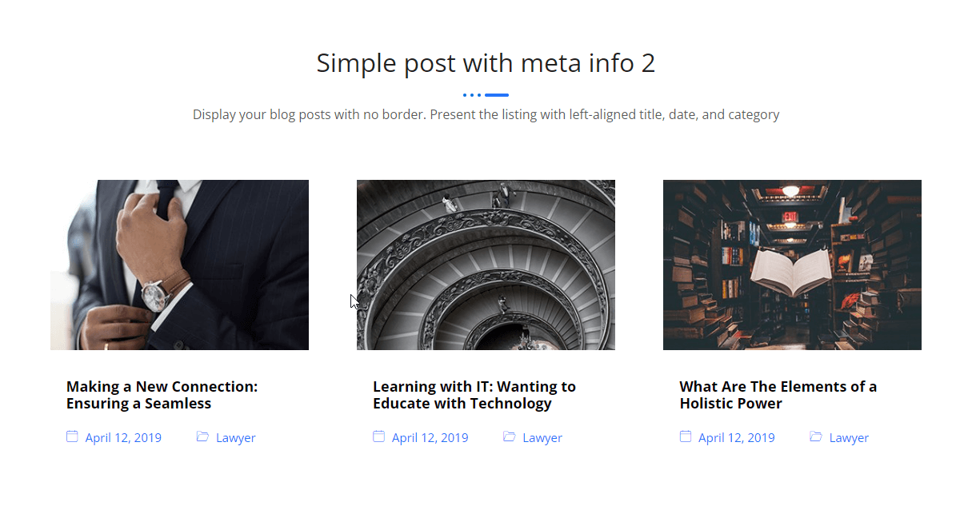Click folder icon in Holistic Power post
The image size is (980, 514).
tap(815, 436)
